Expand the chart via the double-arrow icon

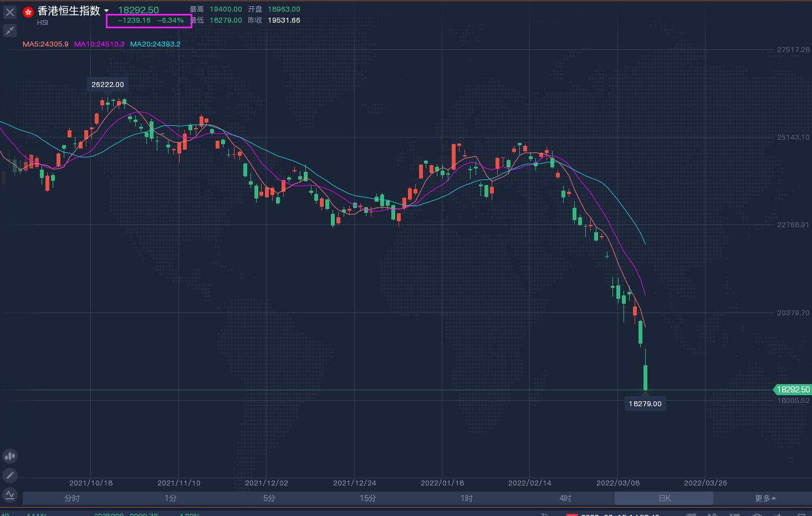(9, 30)
